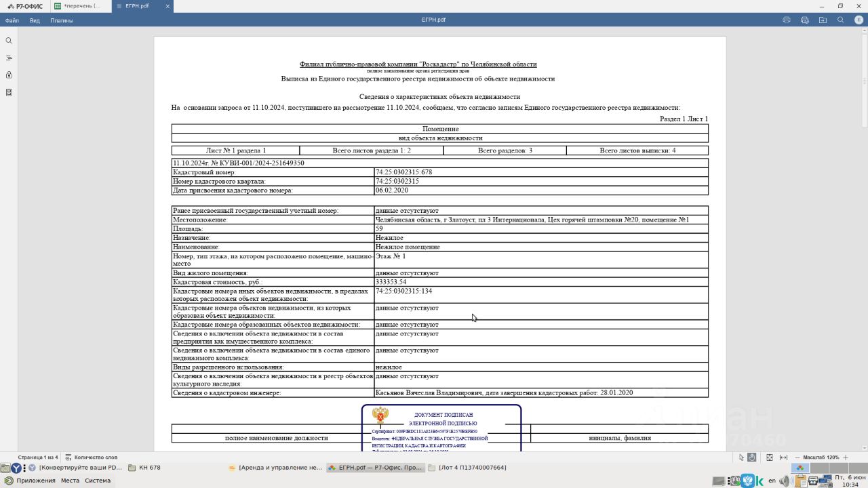Click the date and clock in the panel
This screenshot has width=868, height=488.
point(850,481)
